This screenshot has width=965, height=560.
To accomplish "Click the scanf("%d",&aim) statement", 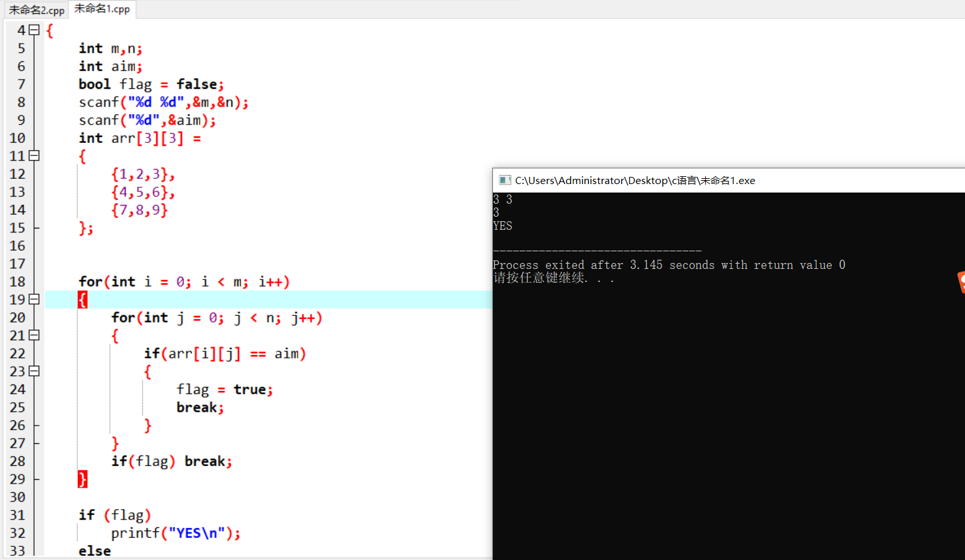I will click(x=148, y=121).
